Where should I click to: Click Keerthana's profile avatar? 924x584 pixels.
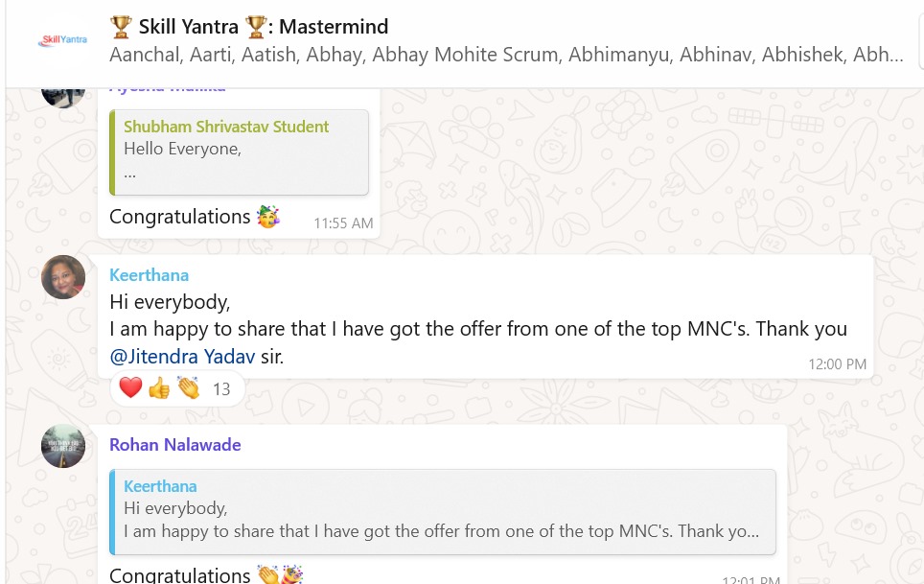(63, 277)
